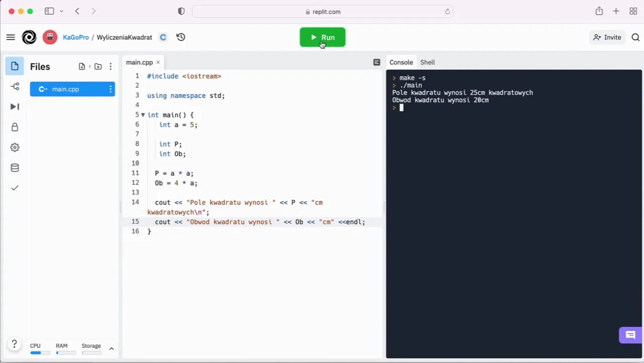Click 'Obwod kwadratu wynosi 20cm' console output
644x363 pixels.
440,100
